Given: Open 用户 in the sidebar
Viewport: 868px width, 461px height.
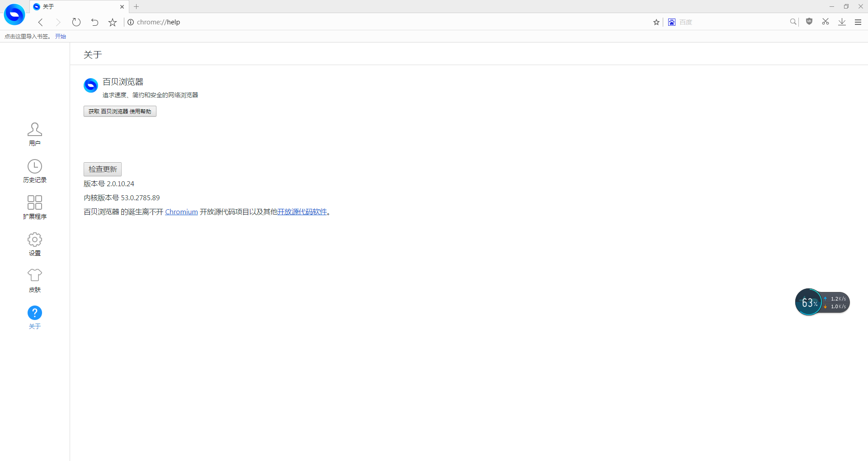Looking at the screenshot, I should pos(35,134).
